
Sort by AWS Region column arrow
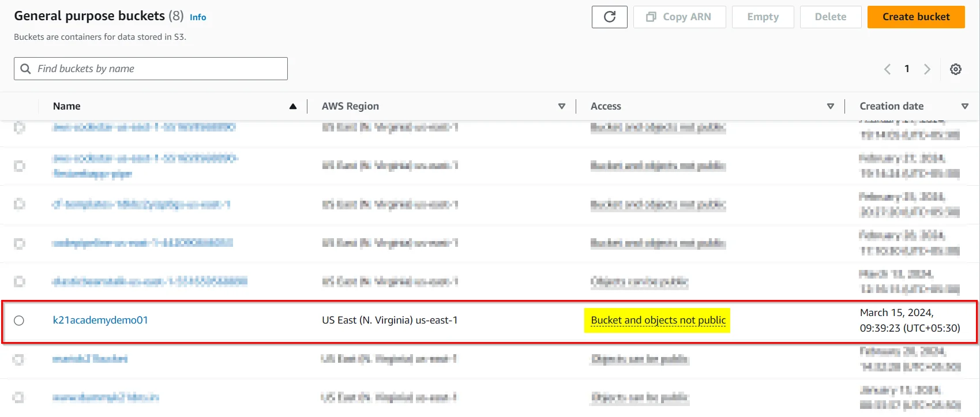(561, 106)
